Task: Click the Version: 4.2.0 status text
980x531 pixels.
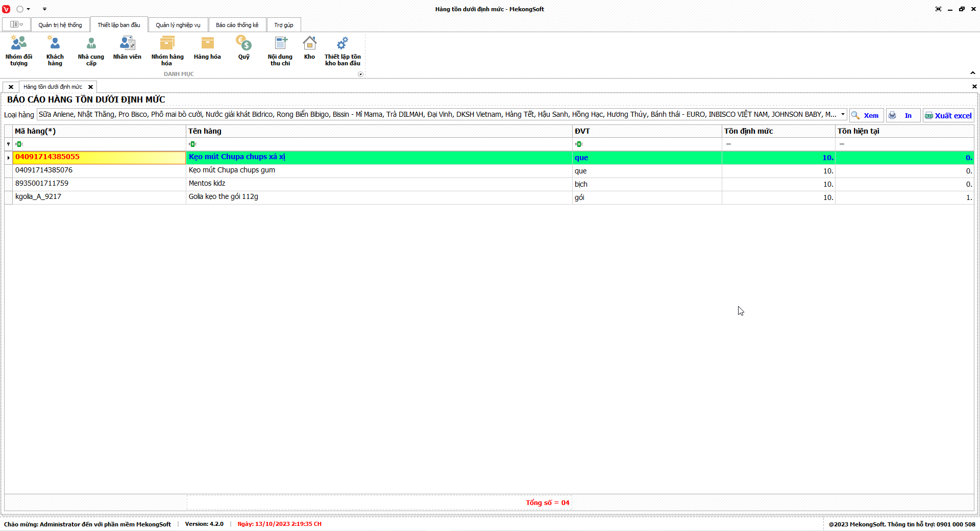Action: (204, 524)
